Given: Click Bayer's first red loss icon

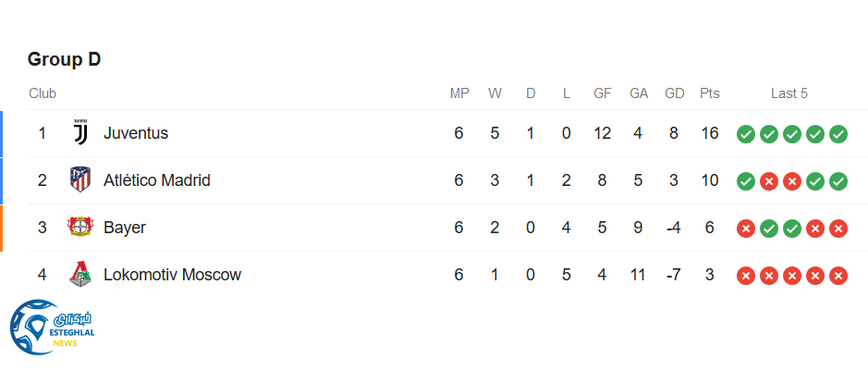Looking at the screenshot, I should point(746,229).
